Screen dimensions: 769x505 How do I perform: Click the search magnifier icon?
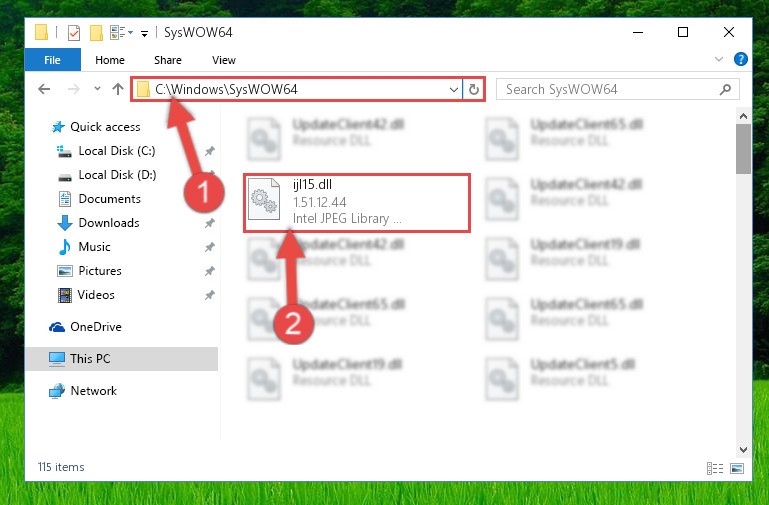[725, 89]
